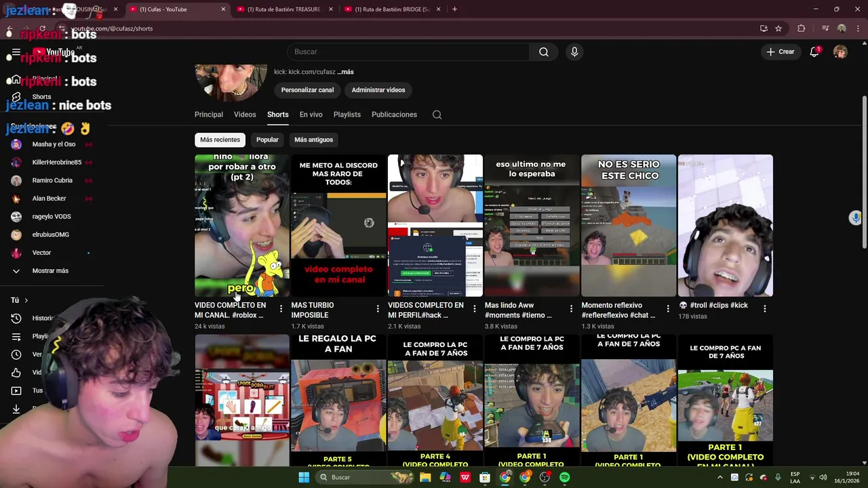868x488 pixels.
Task: Open 'rageylo VODS' subscription
Action: pos(53,216)
